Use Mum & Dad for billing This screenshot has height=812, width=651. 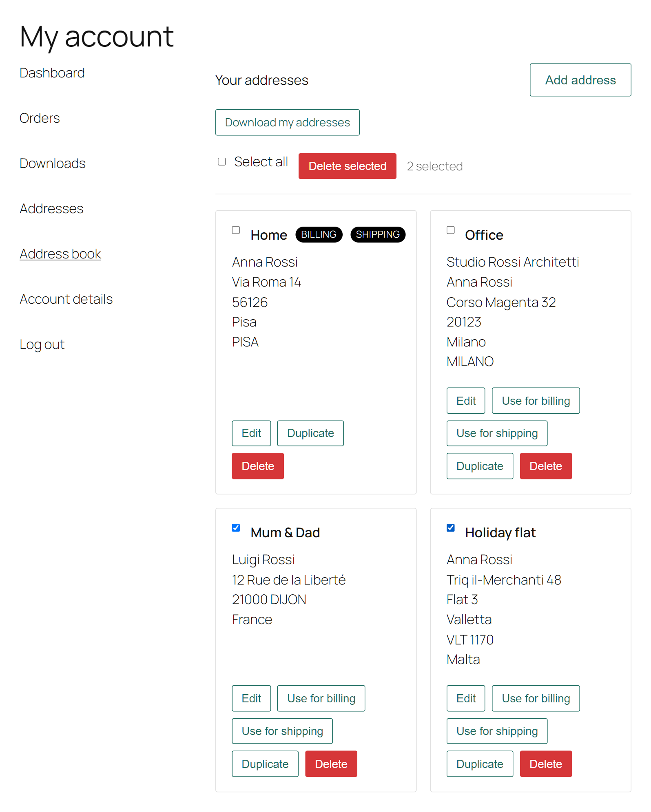[x=321, y=698]
